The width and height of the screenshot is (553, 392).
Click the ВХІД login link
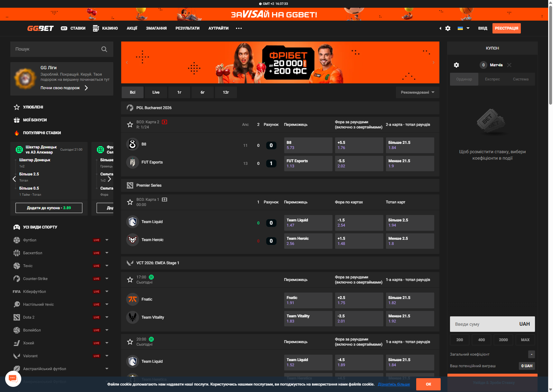[483, 28]
